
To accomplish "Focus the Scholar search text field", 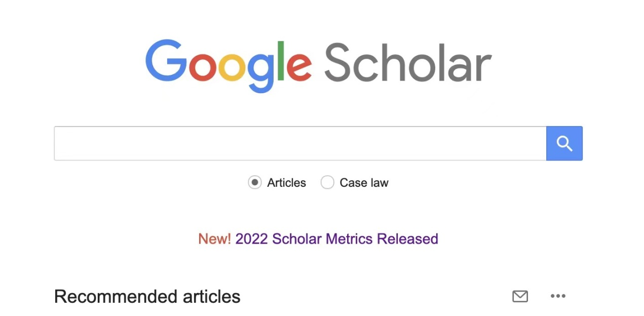I will (x=300, y=143).
